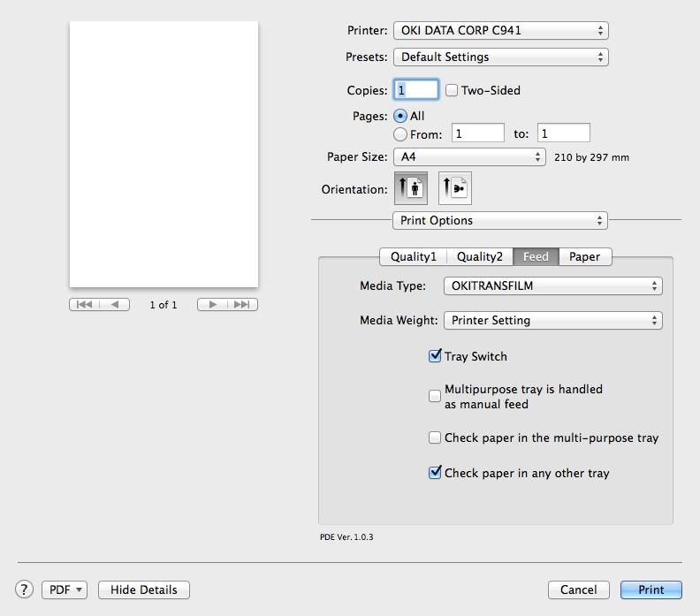Open the Media Type dropdown
This screenshot has height=616, width=700.
coord(553,285)
